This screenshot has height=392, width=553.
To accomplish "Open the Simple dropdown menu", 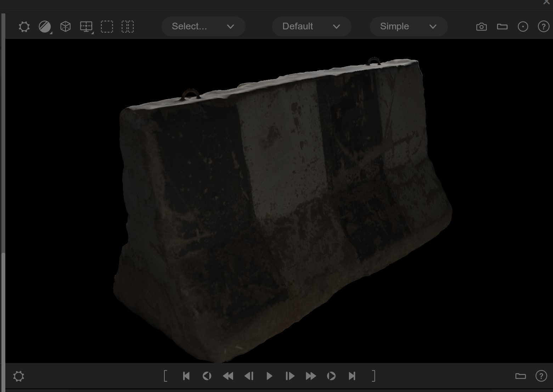I will 408,26.
